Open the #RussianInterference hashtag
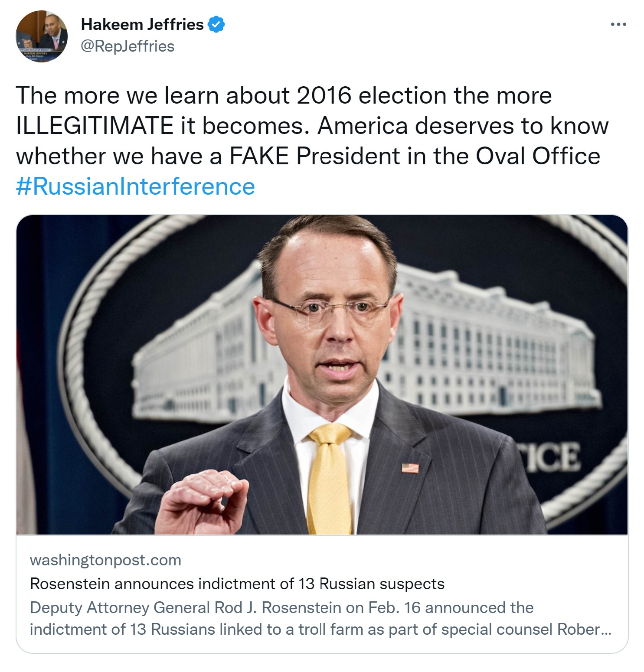Screen dimensions: 644x672 click(x=135, y=186)
